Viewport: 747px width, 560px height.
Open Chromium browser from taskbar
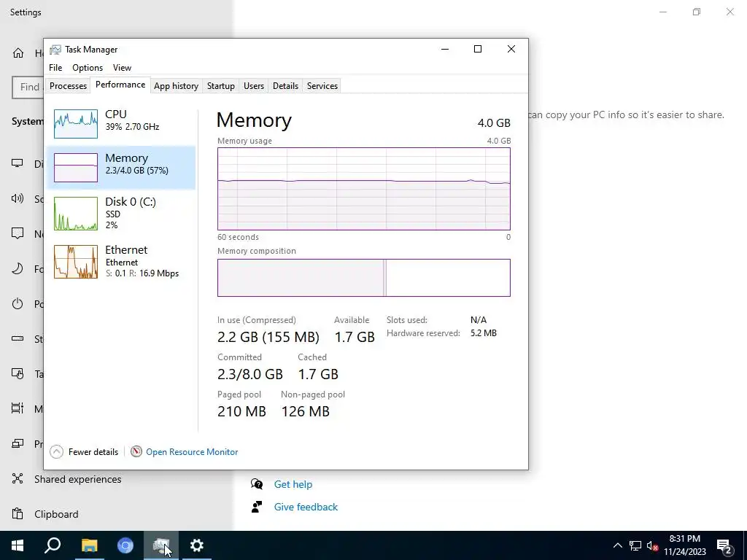pos(125,545)
